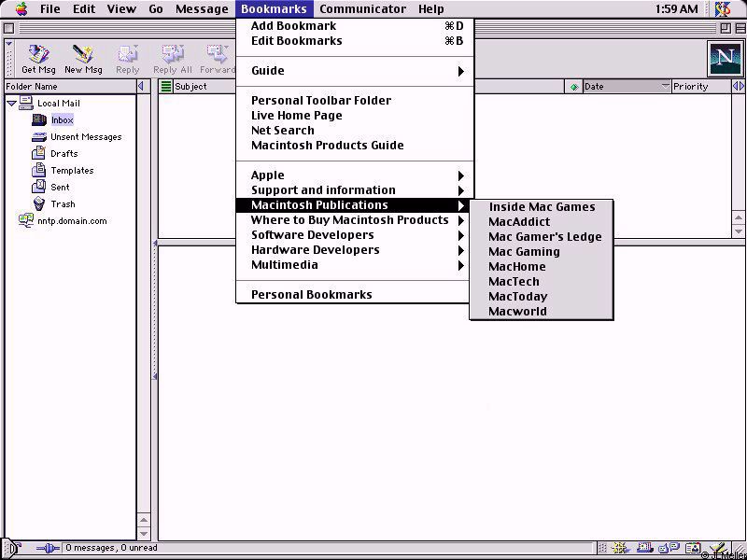Open the Macworld bookmark link
747x560 pixels.
click(517, 312)
